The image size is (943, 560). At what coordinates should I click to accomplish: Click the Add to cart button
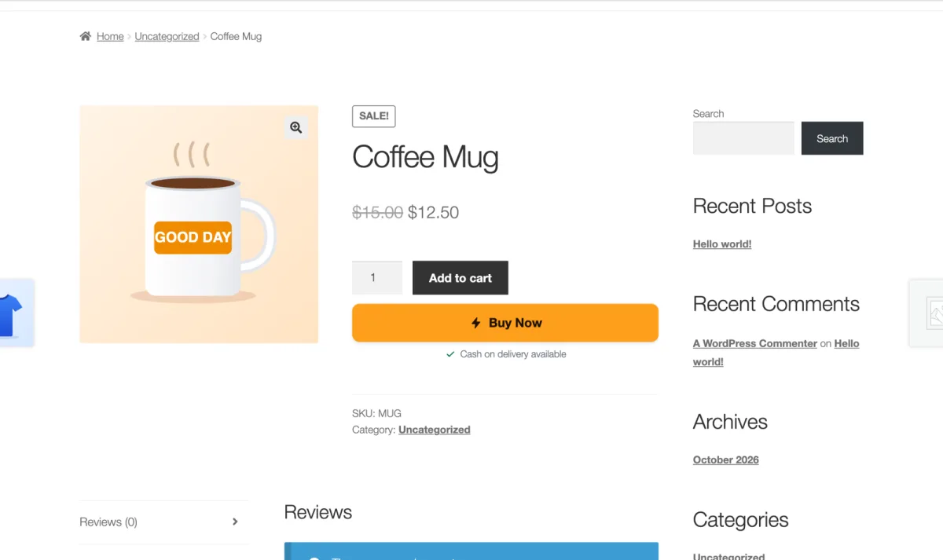click(460, 278)
